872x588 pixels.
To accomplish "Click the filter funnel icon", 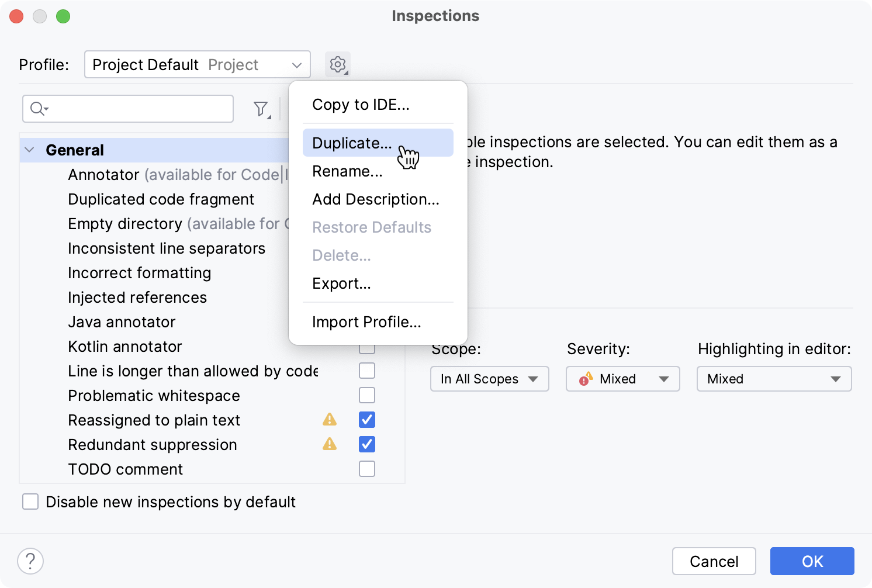I will tap(261, 109).
